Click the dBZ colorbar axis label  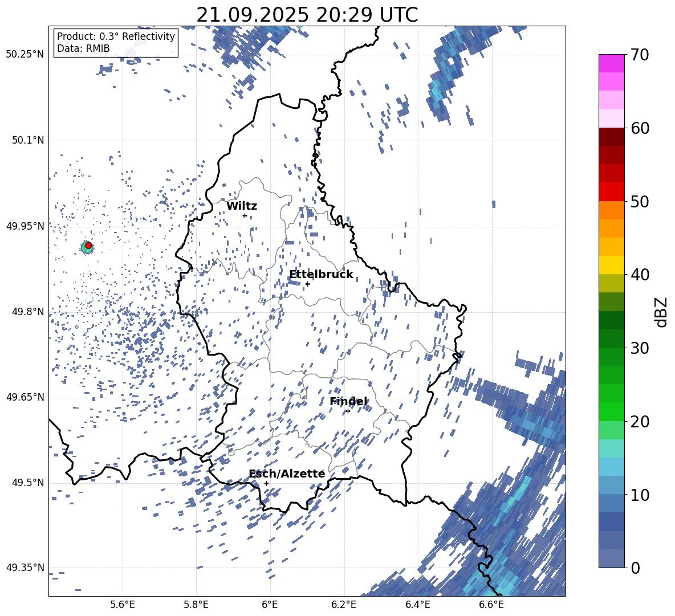click(x=662, y=312)
